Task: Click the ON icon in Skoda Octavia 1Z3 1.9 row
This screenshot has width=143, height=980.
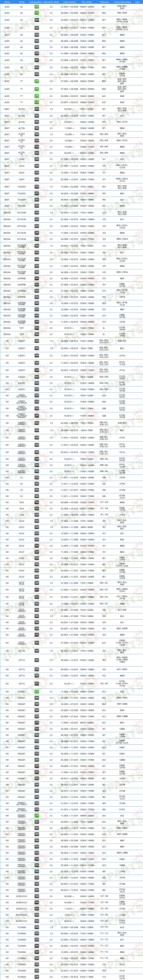Action: click(37, 213)
